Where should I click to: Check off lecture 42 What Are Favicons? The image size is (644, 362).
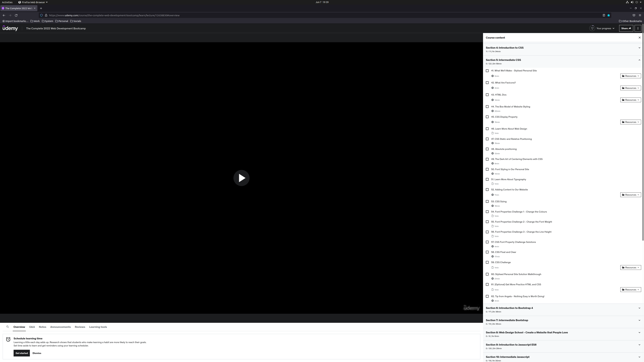pyautogui.click(x=487, y=83)
